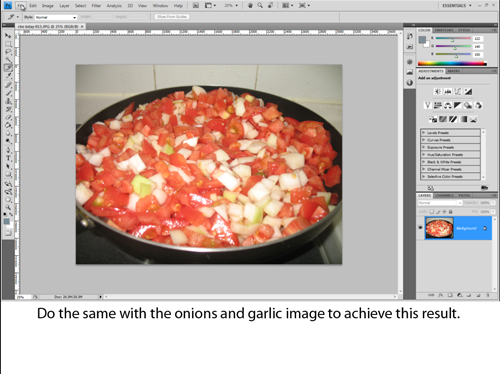This screenshot has height=374, width=500.
Task: Select the Hand tool in application bar
Action: coord(250,6)
